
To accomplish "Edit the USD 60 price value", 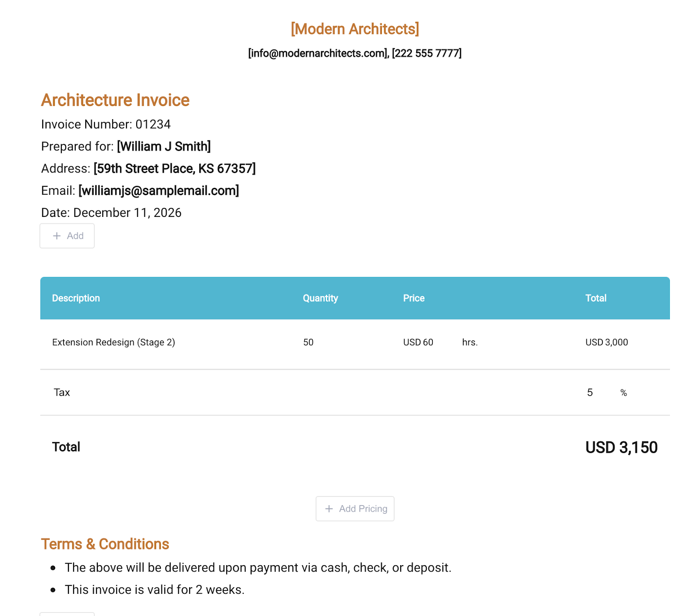I will (418, 342).
